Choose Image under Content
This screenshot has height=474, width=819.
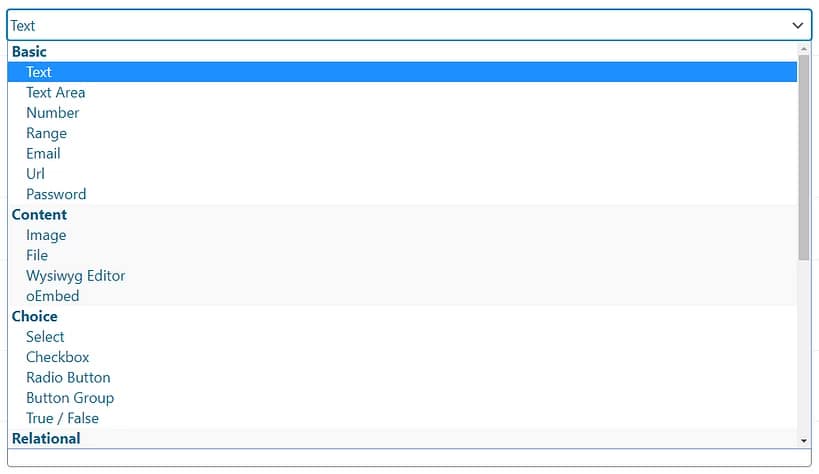[46, 235]
